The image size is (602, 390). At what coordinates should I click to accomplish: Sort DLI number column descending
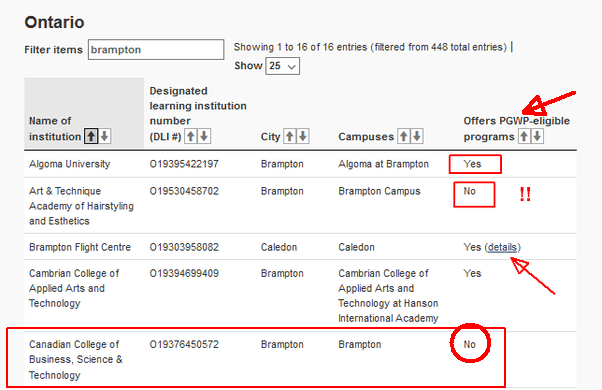204,136
